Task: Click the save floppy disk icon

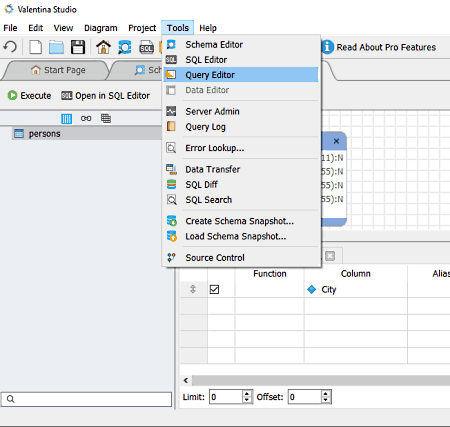Action: pos(78,47)
